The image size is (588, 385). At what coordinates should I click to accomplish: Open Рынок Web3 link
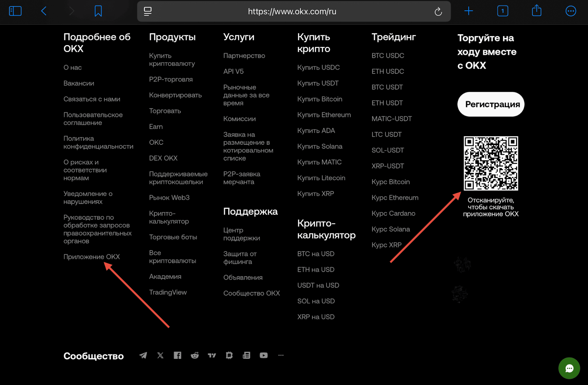click(169, 198)
